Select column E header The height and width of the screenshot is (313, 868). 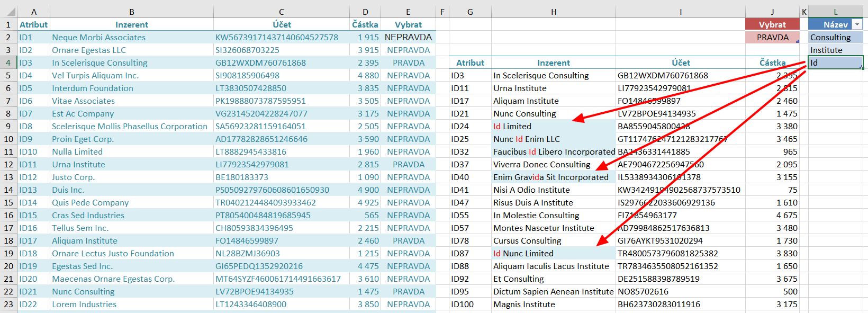point(408,12)
